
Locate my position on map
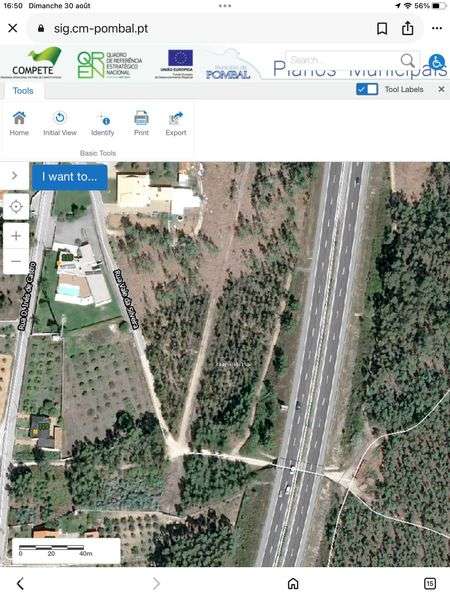pos(16,207)
